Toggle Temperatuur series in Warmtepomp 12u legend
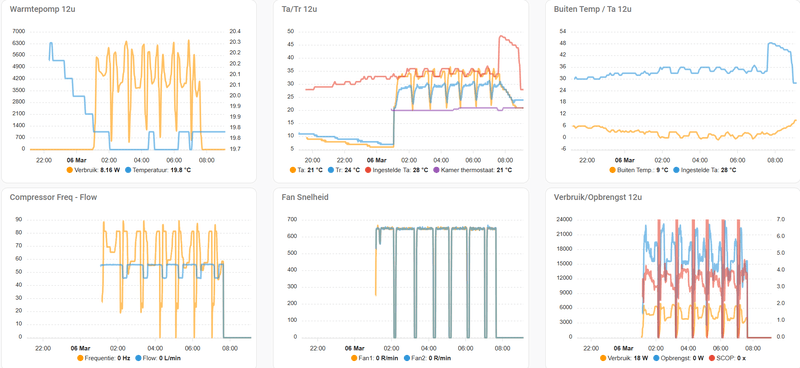The height and width of the screenshot is (368, 800). click(158, 170)
